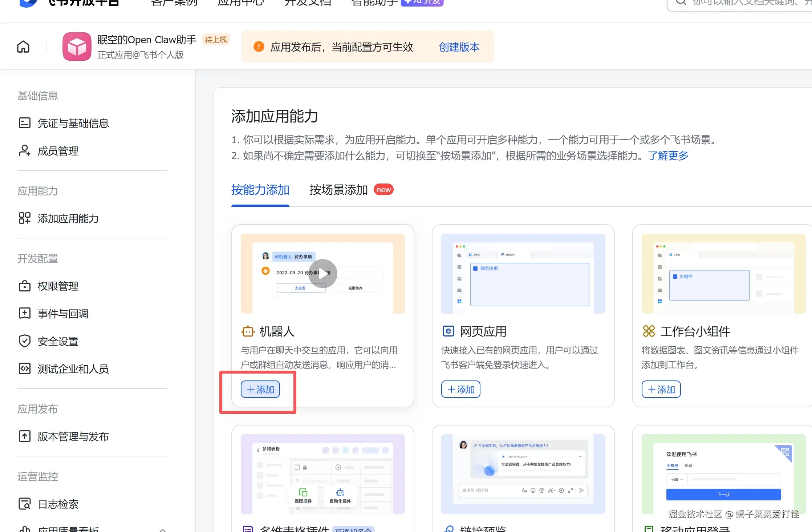This screenshot has height=532, width=812.
Task: Switch to 按场景添加 tab
Action: pyautogui.click(x=338, y=190)
